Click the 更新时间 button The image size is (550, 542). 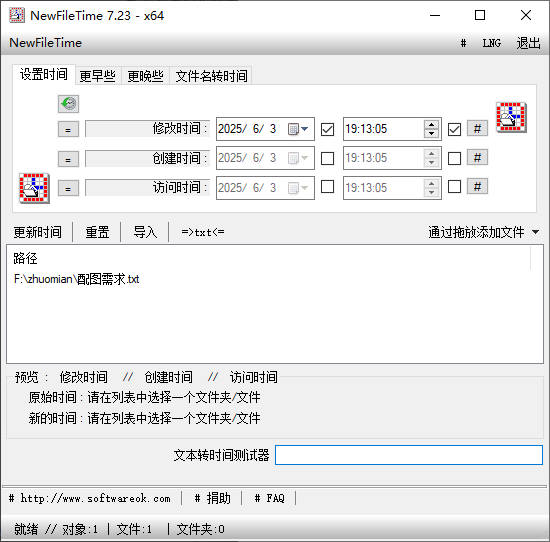click(38, 232)
